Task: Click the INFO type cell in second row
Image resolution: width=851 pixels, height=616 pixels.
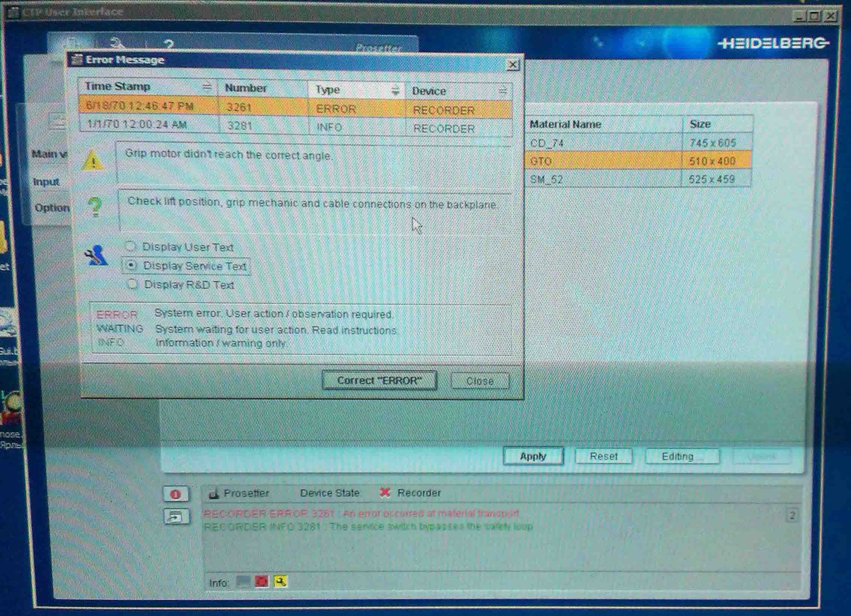Action: coord(358,127)
